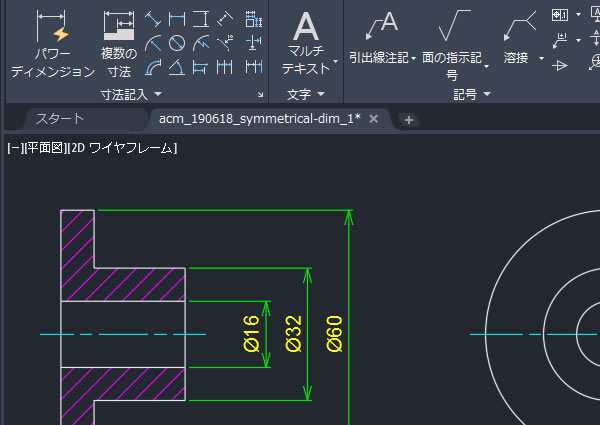Select the vertical linear dimension icon

(201, 19)
